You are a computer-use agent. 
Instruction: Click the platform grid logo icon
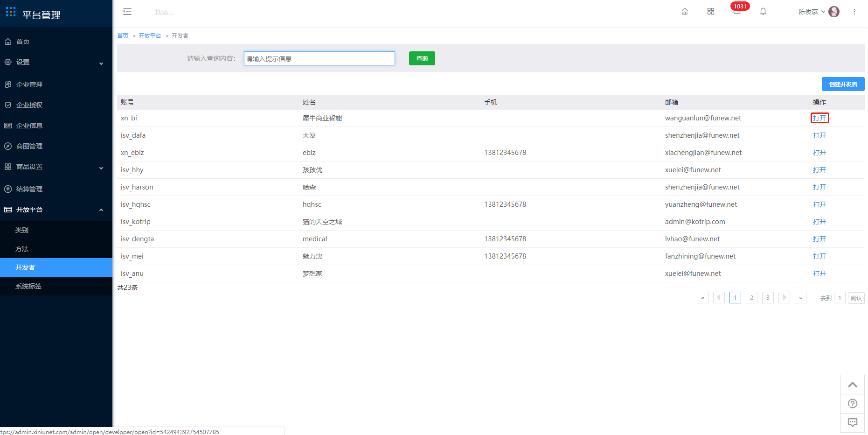11,12
